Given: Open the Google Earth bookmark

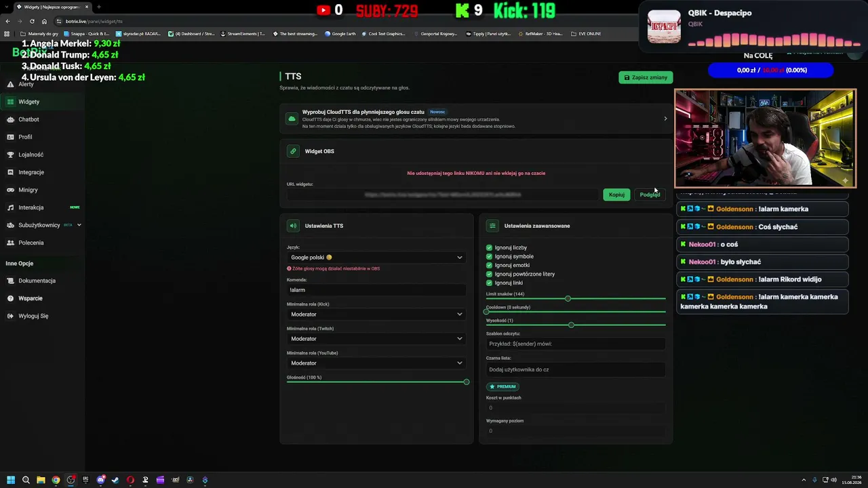Looking at the screenshot, I should (340, 34).
